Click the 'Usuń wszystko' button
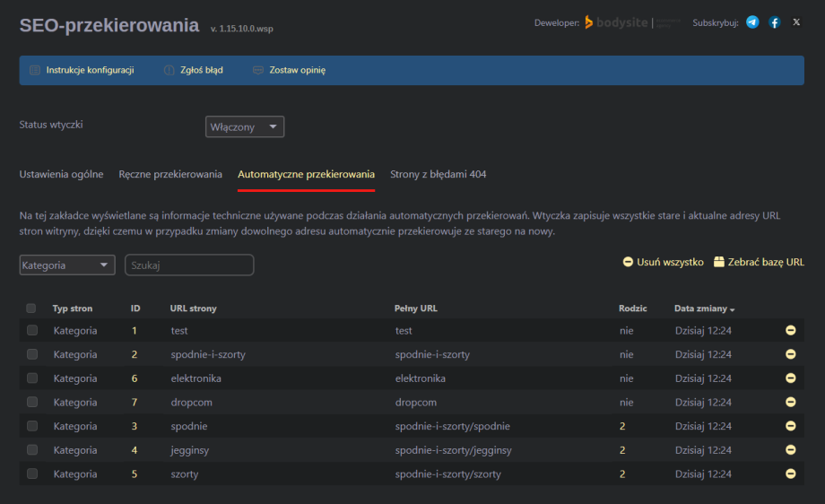This screenshot has height=504, width=825. (x=663, y=262)
